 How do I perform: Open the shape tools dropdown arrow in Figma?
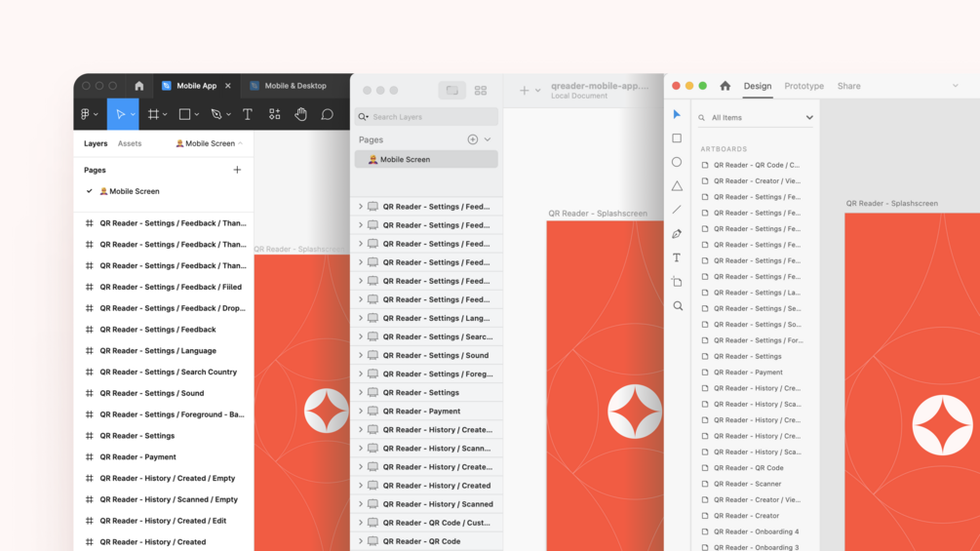click(196, 115)
